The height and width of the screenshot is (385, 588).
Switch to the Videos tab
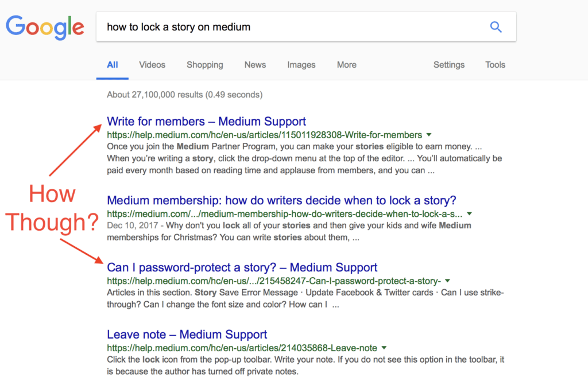152,65
